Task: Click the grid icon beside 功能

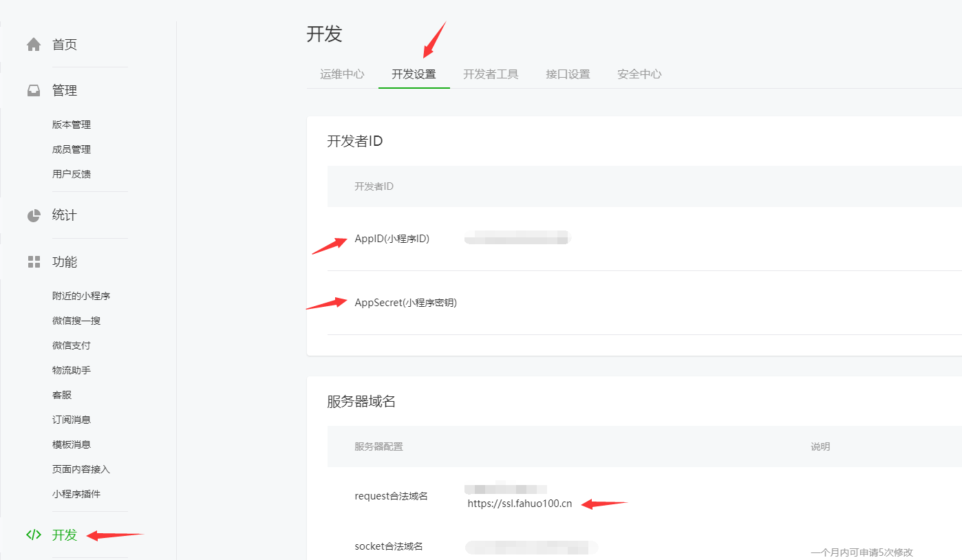Action: click(33, 261)
